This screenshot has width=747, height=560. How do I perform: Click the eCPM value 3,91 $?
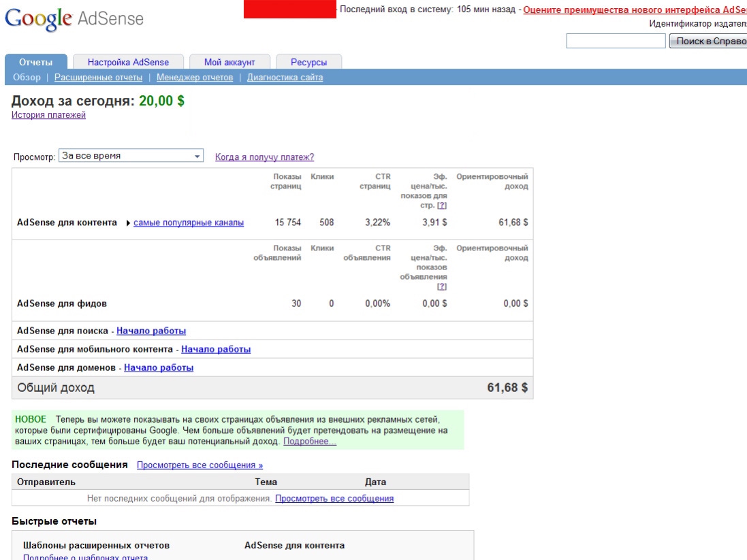pos(434,223)
